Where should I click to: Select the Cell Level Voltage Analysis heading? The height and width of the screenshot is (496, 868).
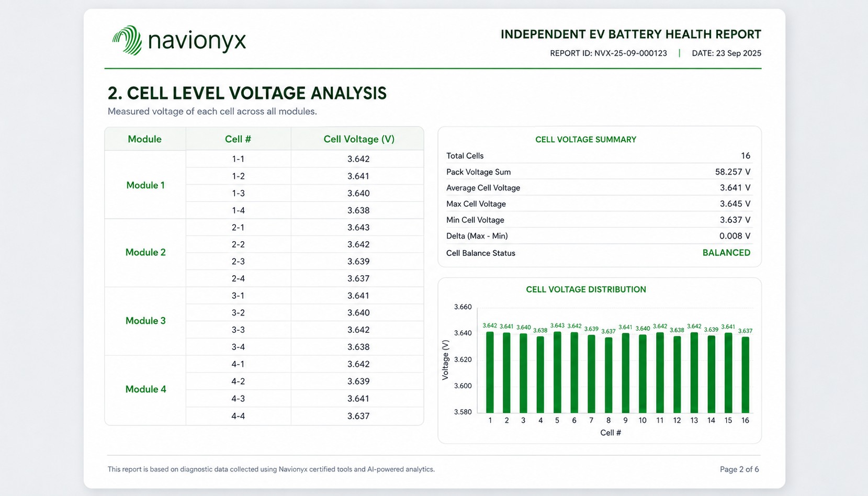[x=247, y=93]
